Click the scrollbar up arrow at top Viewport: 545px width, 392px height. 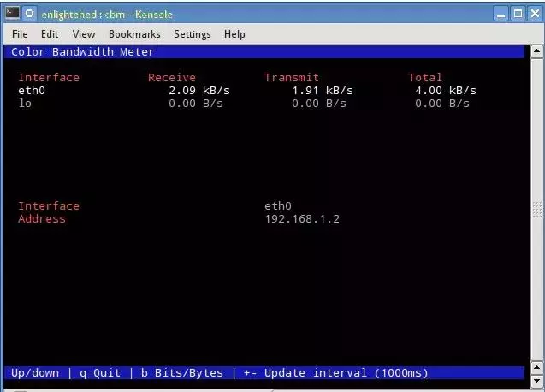pyautogui.click(x=537, y=51)
